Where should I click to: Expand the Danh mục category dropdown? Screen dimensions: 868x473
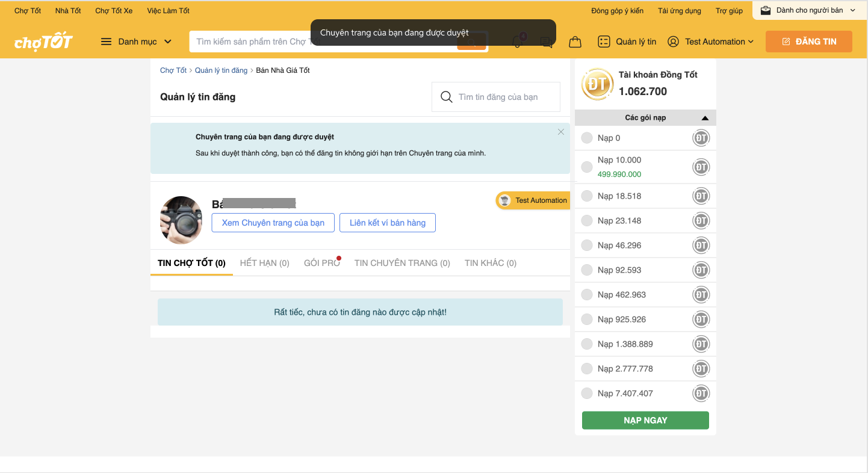[137, 42]
